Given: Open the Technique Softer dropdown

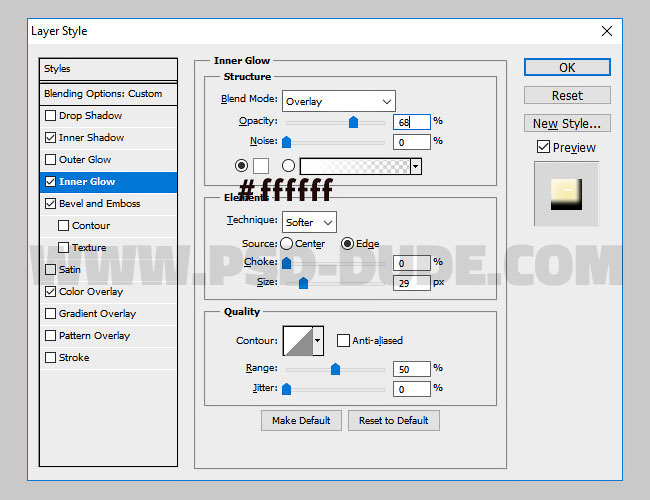Looking at the screenshot, I should (x=309, y=222).
